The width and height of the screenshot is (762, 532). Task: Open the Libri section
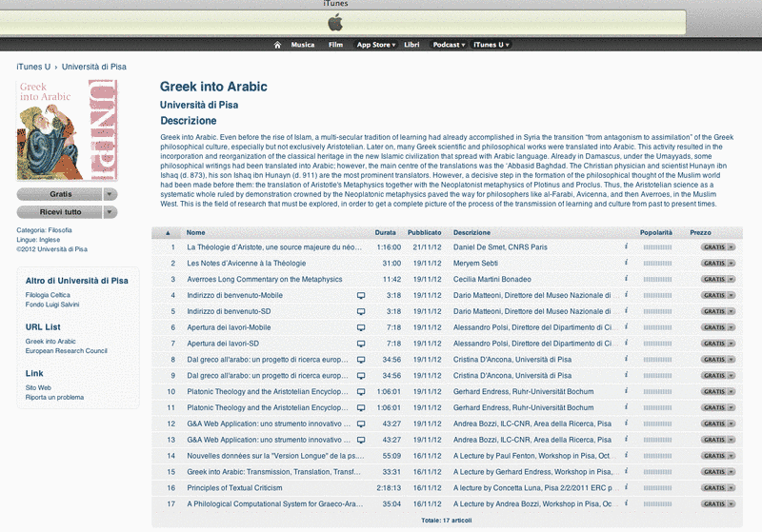(x=411, y=45)
